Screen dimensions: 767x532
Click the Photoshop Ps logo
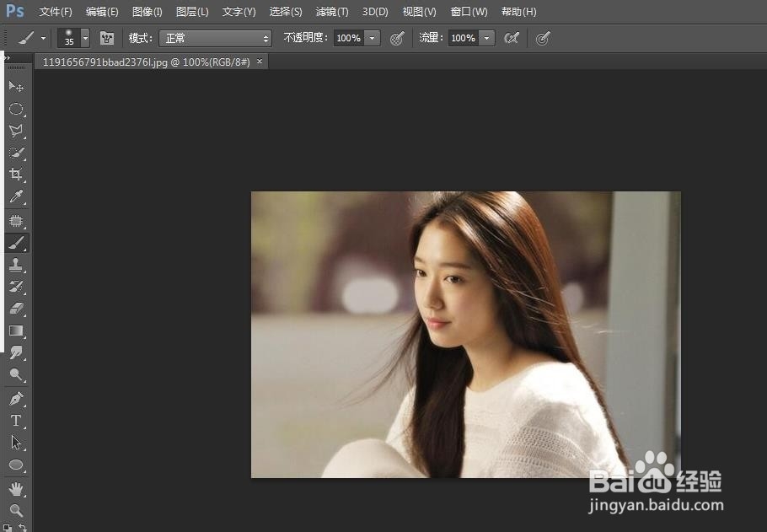14,11
